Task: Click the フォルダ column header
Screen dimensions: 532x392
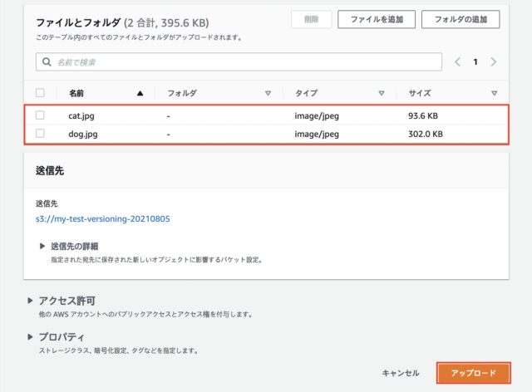Action: 182,93
